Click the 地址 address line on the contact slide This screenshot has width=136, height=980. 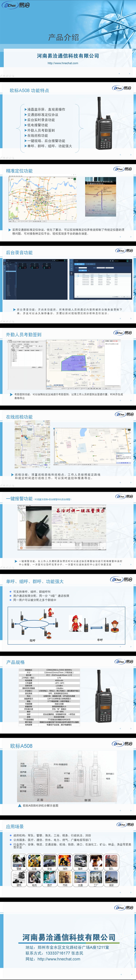(x=67, y=947)
